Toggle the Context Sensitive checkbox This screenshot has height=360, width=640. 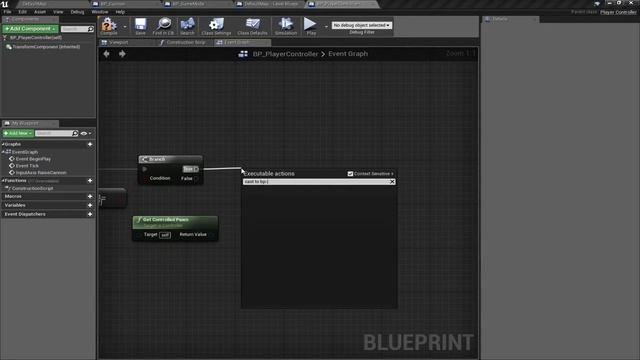350,174
